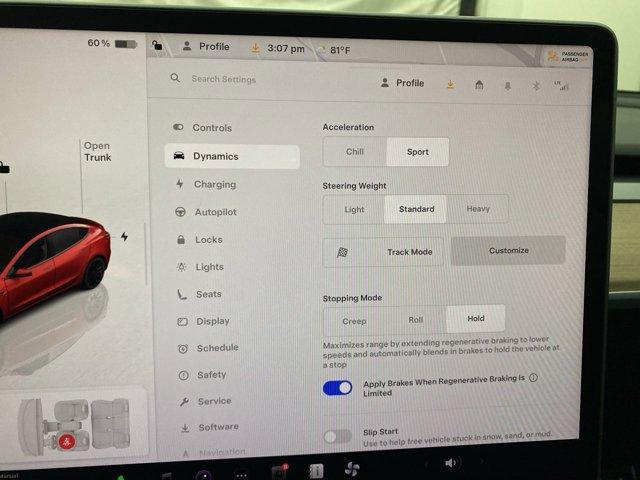Screen dimensions: 640x480
Task: Set Stopping Mode to Roll
Action: 416,320
